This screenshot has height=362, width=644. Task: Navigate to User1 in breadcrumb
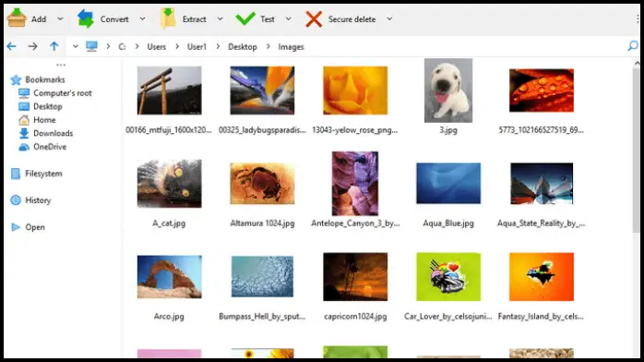coord(197,47)
